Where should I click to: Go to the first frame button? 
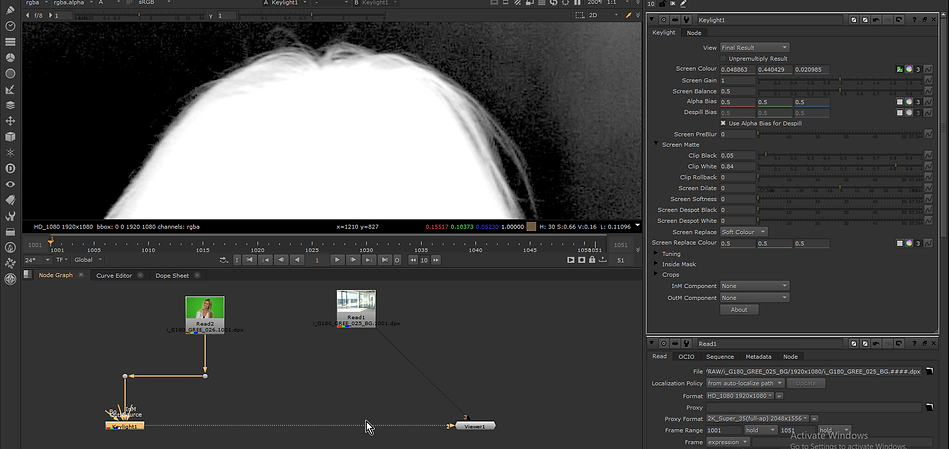pos(250,260)
